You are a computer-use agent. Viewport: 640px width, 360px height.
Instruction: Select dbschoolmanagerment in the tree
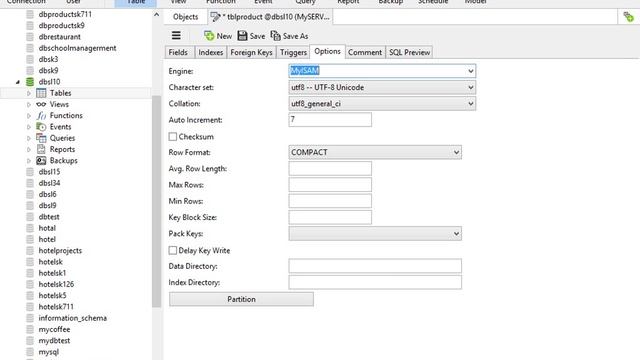pyautogui.click(x=77, y=48)
